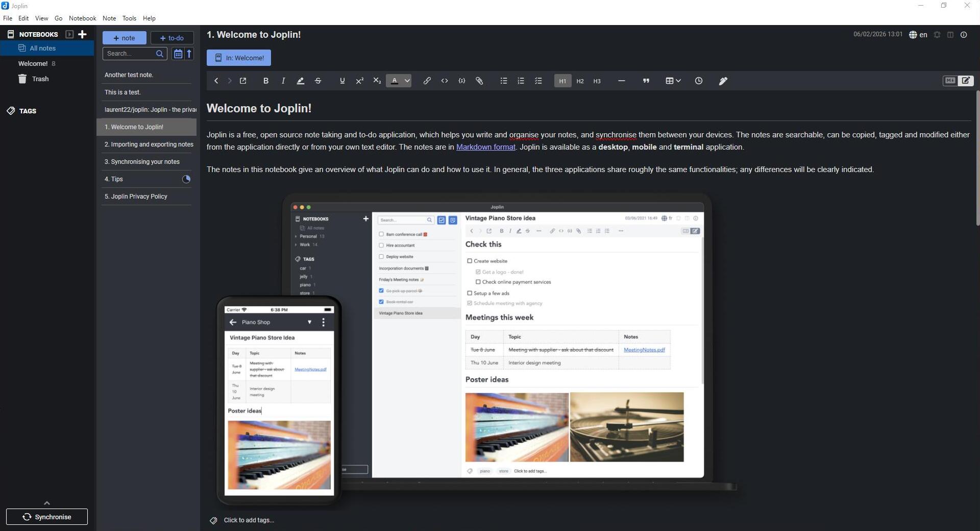Open the Help menu
Viewport: 980px width, 531px height.
[x=149, y=18]
